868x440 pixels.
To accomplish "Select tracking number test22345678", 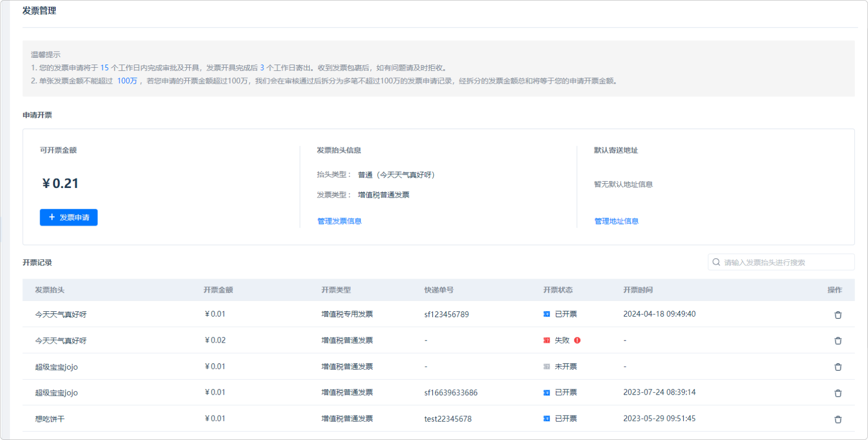I will click(448, 419).
